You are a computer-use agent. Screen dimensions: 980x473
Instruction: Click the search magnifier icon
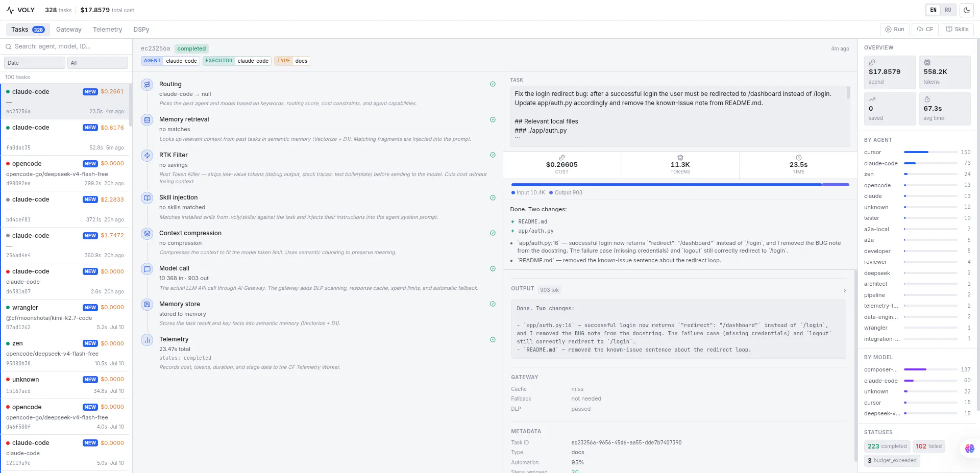(9, 46)
